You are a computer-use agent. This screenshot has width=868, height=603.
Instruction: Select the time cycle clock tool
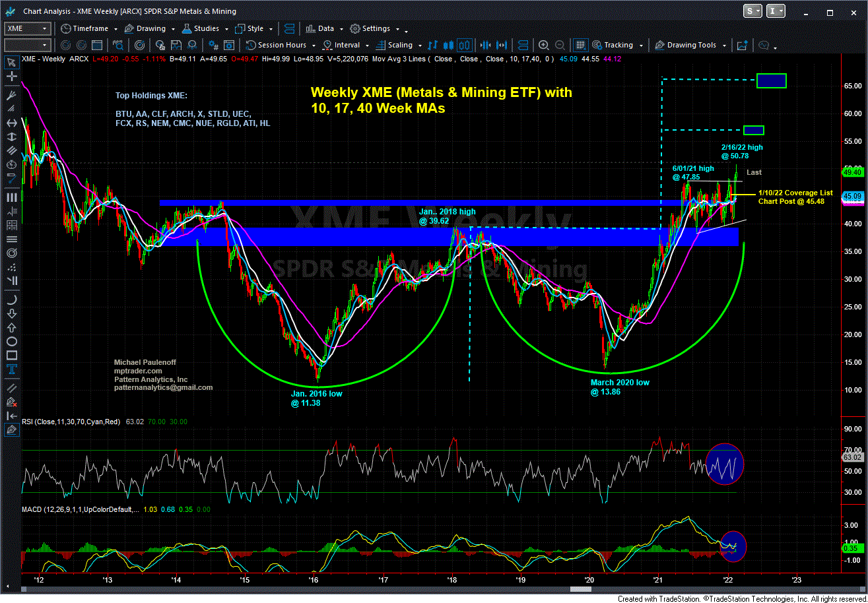[x=12, y=164]
